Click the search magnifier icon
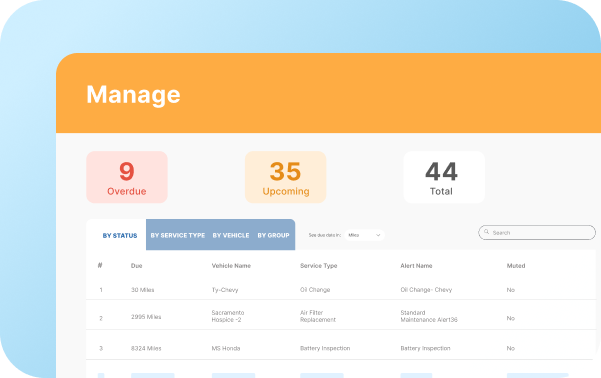The height and width of the screenshot is (378, 601). click(486, 232)
